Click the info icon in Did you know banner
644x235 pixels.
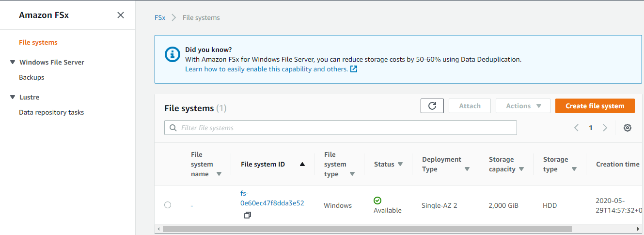pyautogui.click(x=172, y=54)
